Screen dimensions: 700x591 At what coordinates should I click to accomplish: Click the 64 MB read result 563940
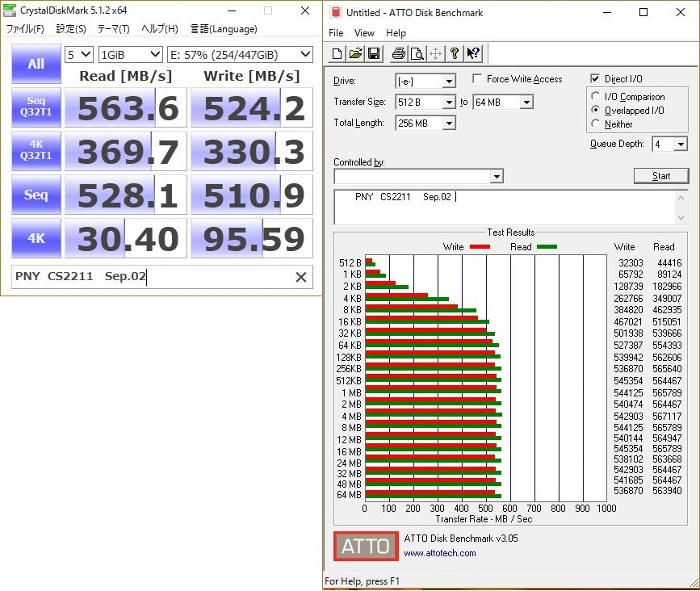[667, 491]
